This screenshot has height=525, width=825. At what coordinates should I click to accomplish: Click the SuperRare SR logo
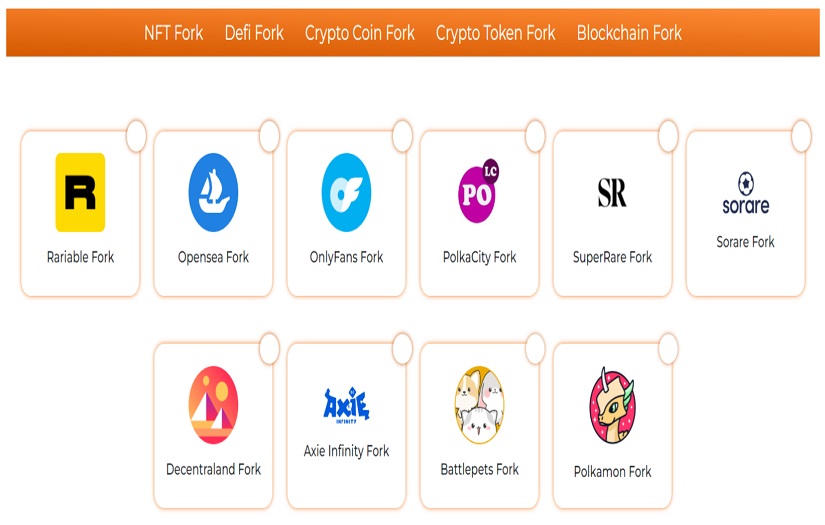(612, 192)
